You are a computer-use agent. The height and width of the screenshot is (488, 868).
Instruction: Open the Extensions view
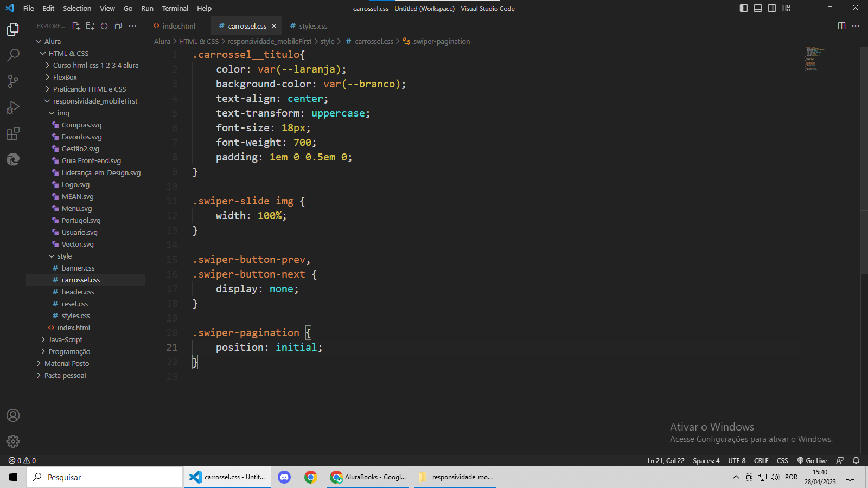pos(13,133)
